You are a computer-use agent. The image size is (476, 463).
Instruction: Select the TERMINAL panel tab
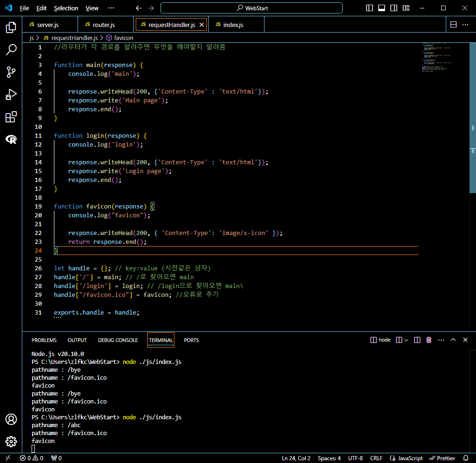pyautogui.click(x=161, y=340)
